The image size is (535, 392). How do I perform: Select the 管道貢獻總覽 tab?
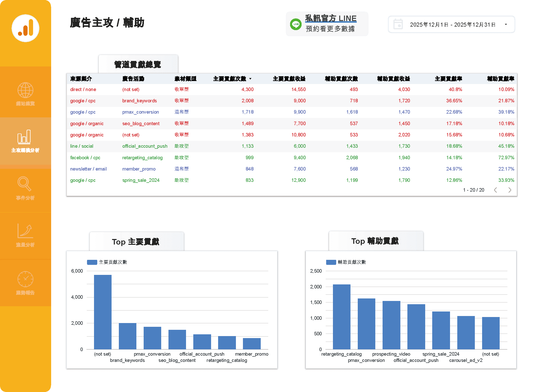138,64
